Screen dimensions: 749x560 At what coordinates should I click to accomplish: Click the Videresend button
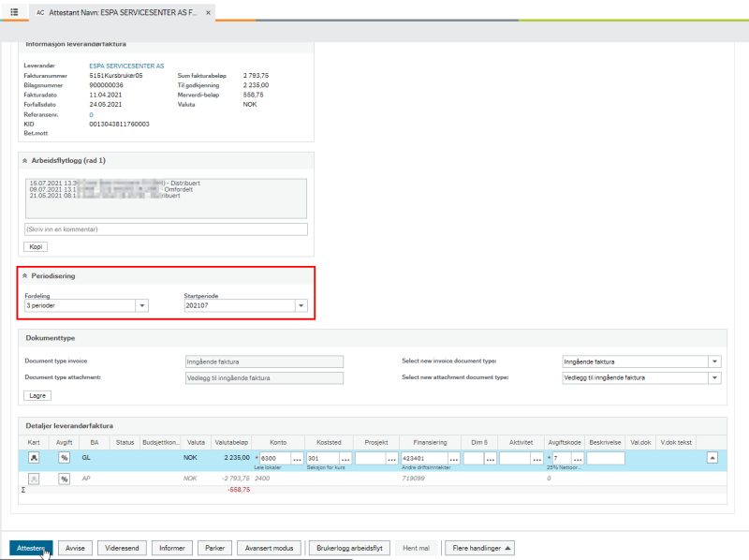click(x=122, y=548)
